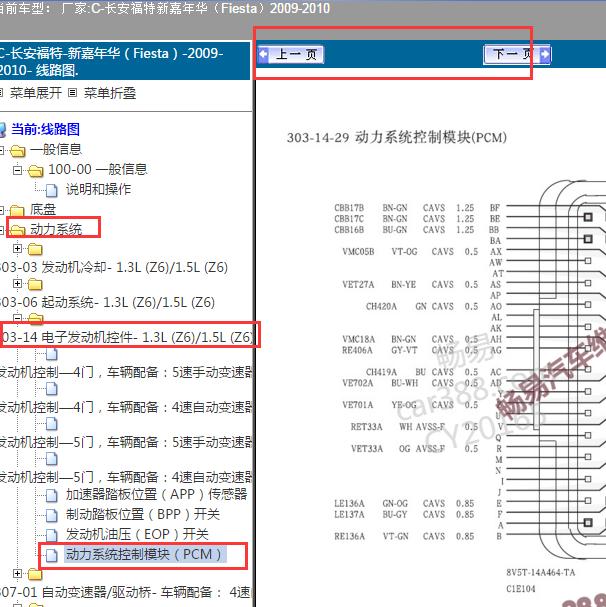Screen dimensions: 606x607
Task: Click page icon above 5门 4速自动变速器 row
Action: pyautogui.click(x=52, y=459)
